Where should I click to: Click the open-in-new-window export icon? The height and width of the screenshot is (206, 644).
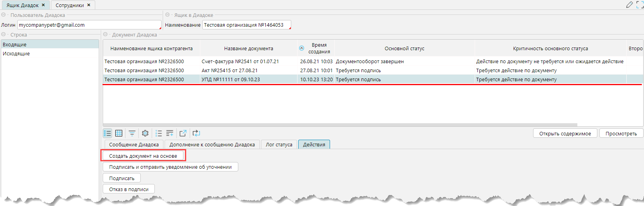[183, 133]
